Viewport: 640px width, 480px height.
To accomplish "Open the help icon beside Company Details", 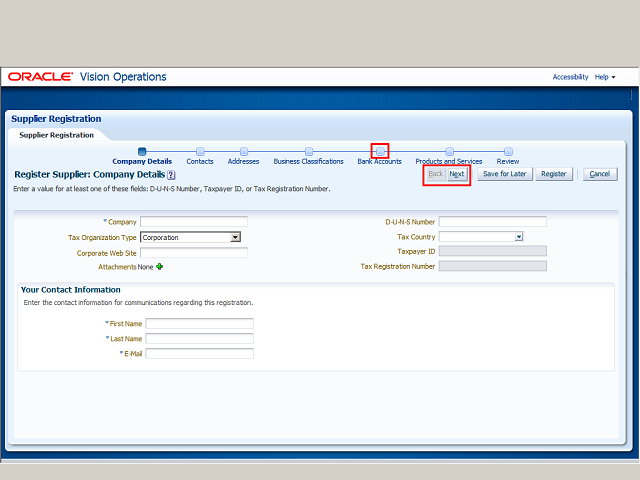I will pos(171,175).
